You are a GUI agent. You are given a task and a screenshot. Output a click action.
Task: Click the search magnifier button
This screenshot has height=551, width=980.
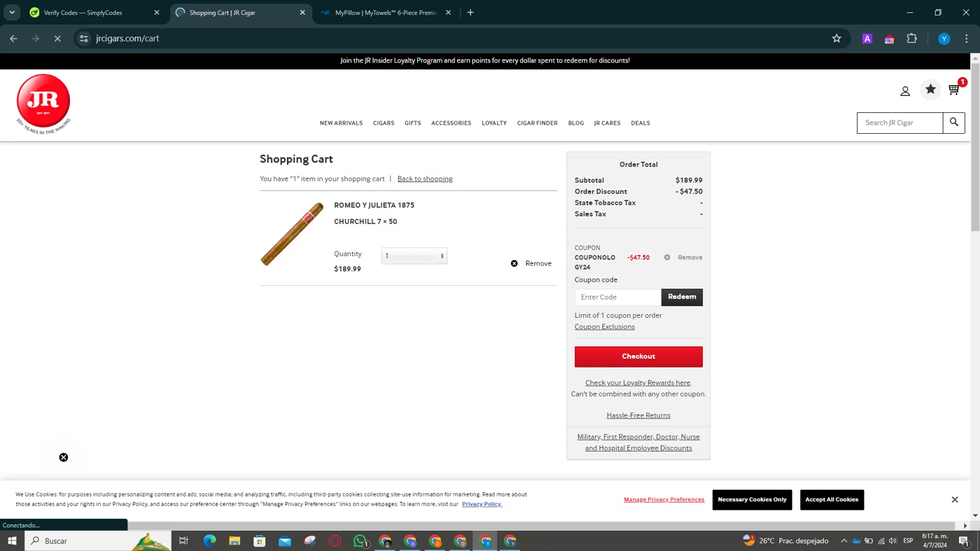click(954, 123)
